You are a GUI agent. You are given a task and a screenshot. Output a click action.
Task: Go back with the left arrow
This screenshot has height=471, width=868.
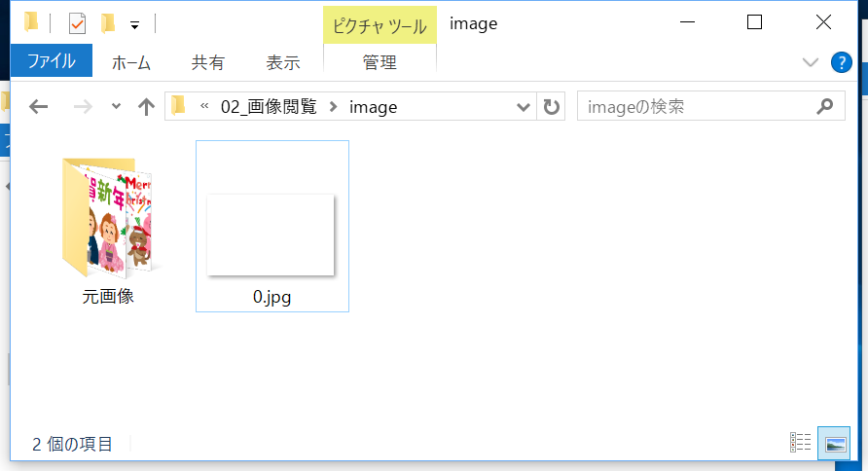pyautogui.click(x=39, y=107)
